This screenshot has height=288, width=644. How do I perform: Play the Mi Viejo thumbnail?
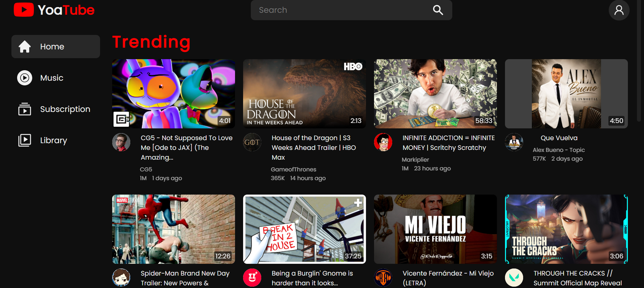(x=435, y=229)
